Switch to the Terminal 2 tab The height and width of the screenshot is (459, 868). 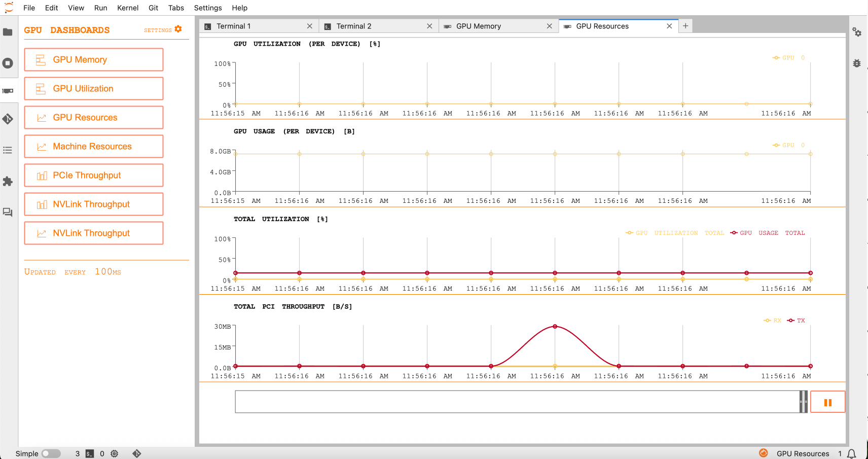(x=353, y=26)
